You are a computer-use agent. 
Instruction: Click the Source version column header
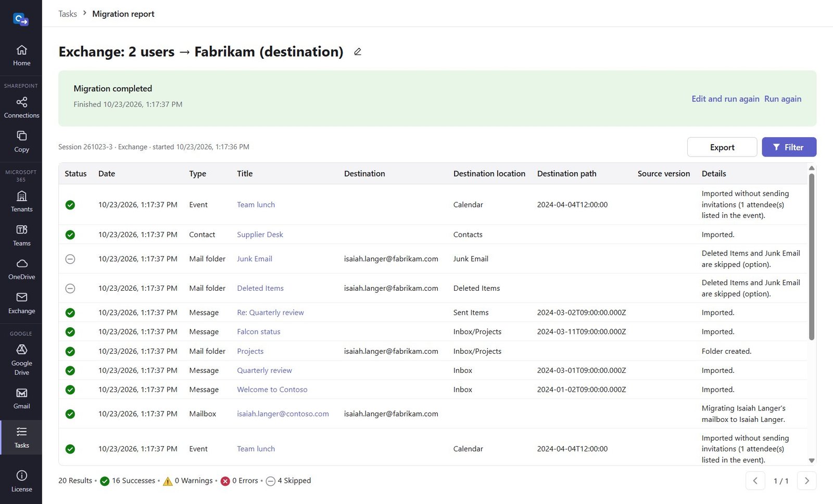pyautogui.click(x=664, y=174)
